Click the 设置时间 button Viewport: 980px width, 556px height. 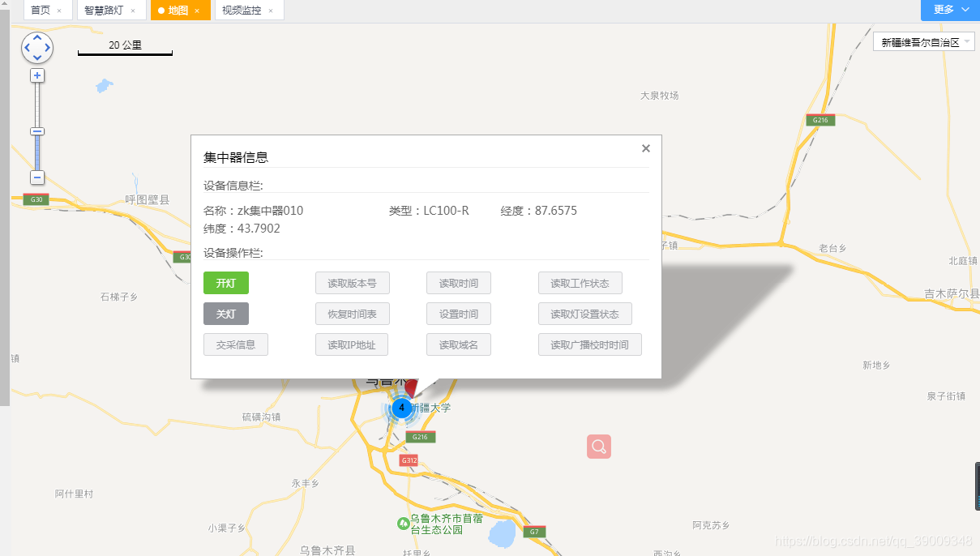click(459, 314)
